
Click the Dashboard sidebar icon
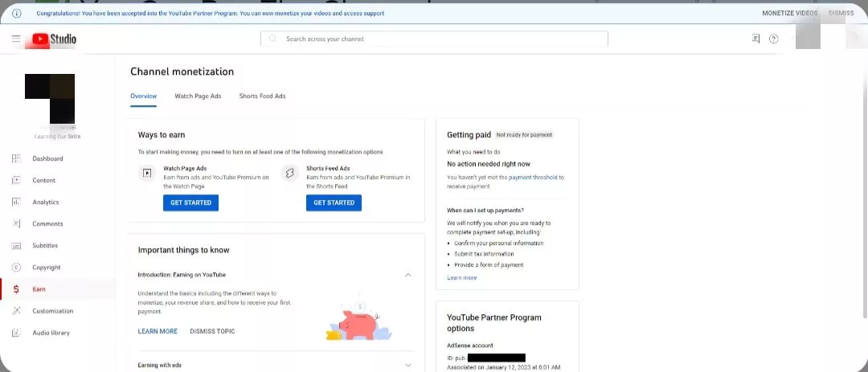click(16, 158)
